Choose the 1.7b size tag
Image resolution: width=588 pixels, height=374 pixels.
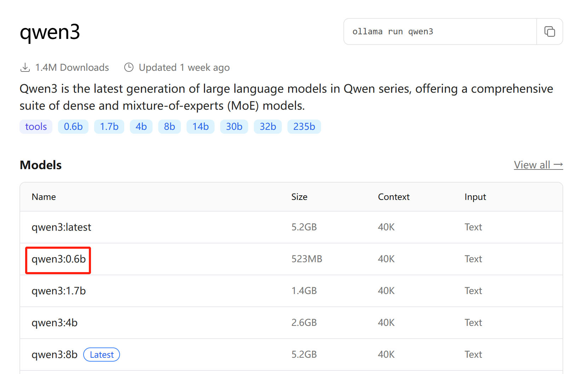coord(109,127)
